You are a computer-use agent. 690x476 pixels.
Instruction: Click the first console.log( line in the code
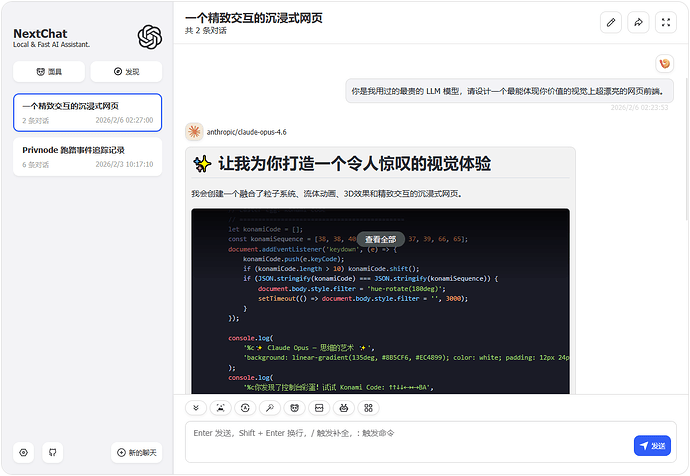pyautogui.click(x=250, y=338)
